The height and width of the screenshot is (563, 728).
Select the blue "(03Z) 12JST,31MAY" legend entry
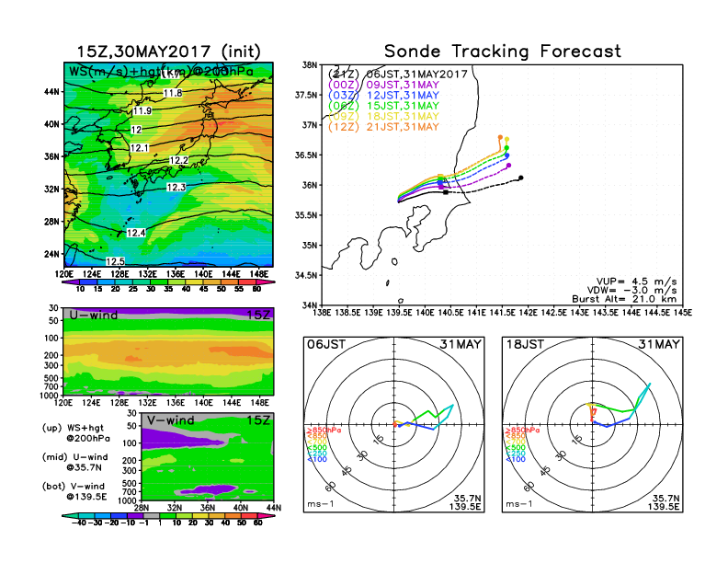pos(383,96)
